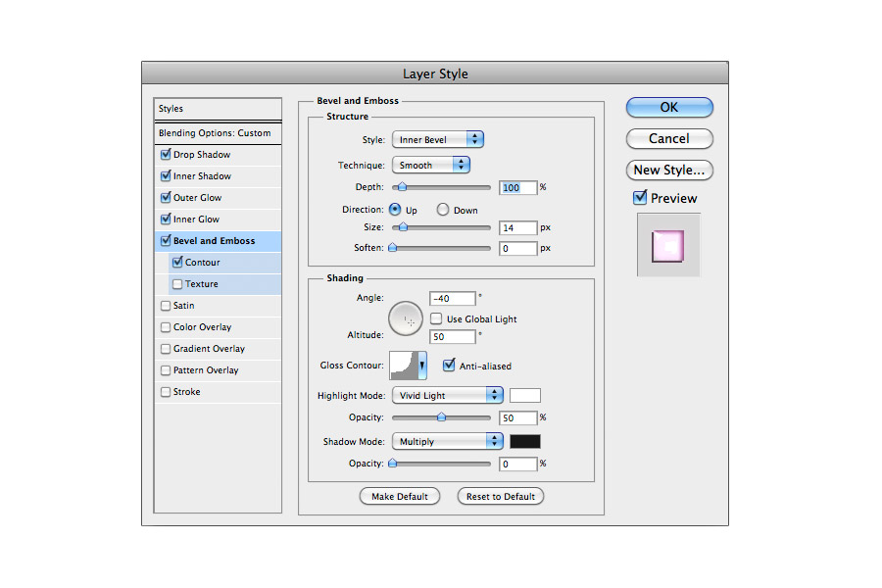Check Use Global Light
Viewport: 882px width, 588px height.
(x=436, y=318)
